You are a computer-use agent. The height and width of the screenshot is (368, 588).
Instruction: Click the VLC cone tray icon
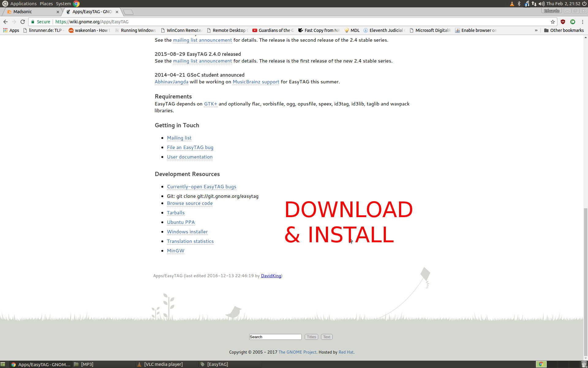tap(512, 4)
